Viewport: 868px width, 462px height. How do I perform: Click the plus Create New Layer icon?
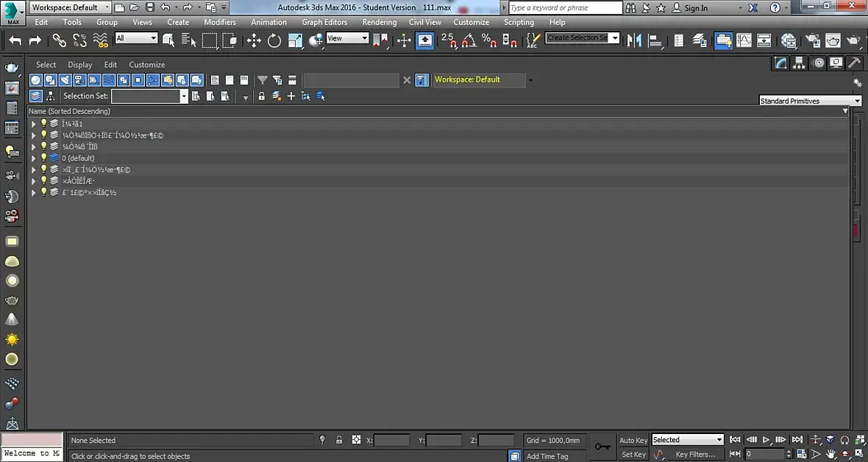[291, 96]
